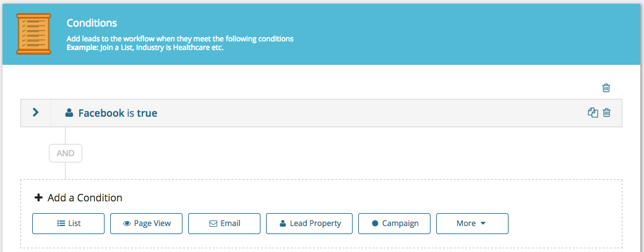Screen dimensions: 644x252
Task: Click the envelope icon in Email button
Action: click(213, 224)
